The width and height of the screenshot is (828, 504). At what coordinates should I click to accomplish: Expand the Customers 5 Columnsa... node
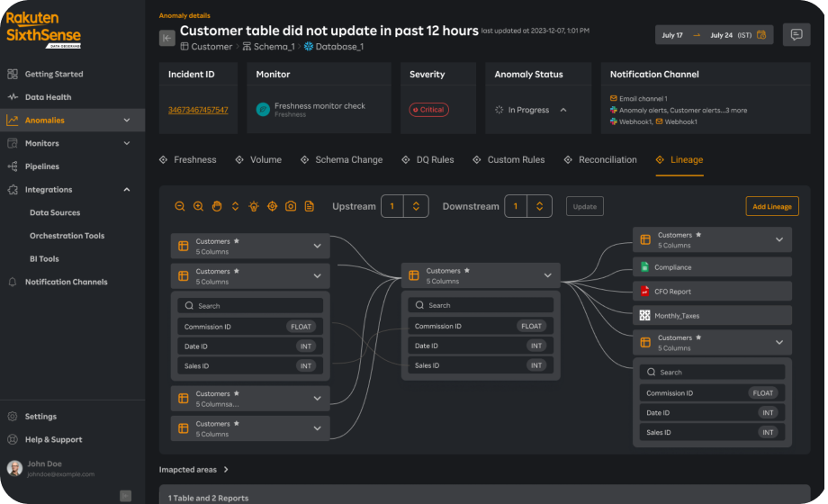[318, 399]
